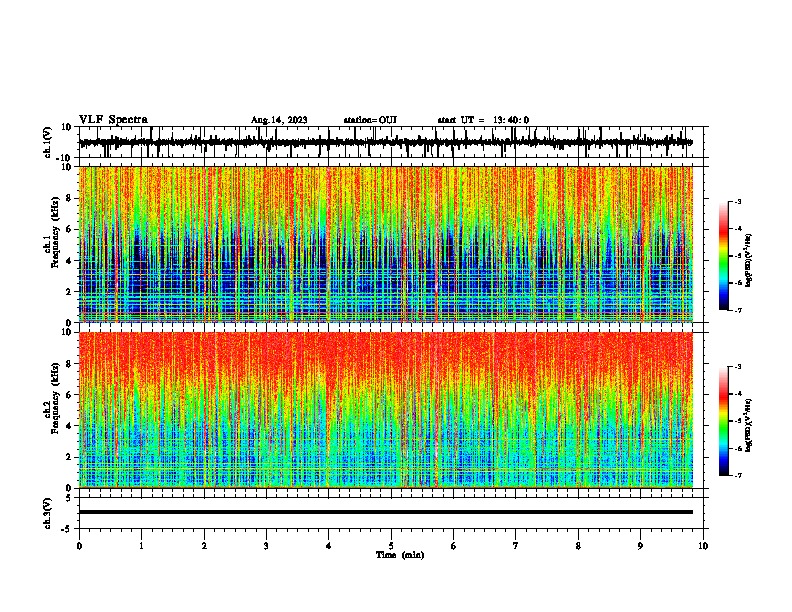792x612 pixels.
Task: Click time axis tick label 10
Action: [x=703, y=546]
